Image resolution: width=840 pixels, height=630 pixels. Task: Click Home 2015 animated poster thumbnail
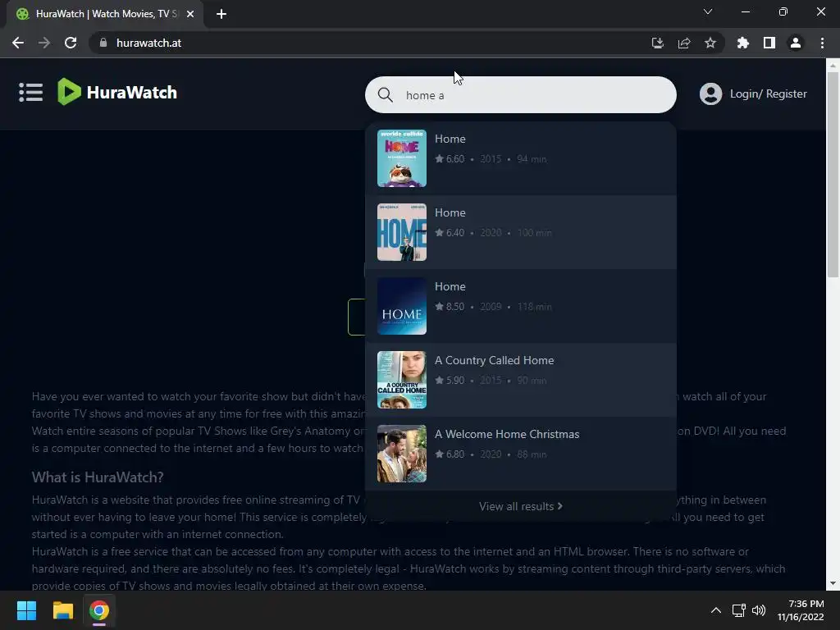(x=402, y=158)
